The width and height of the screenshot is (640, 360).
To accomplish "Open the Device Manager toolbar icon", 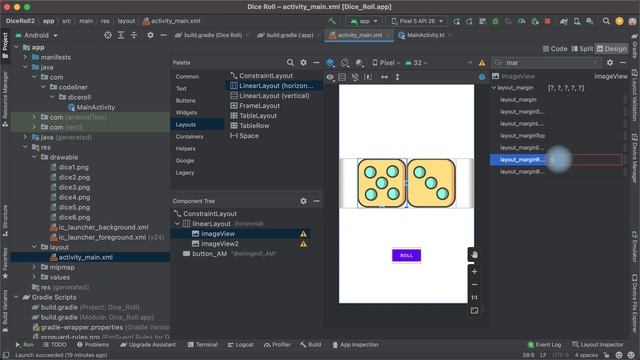I will pyautogui.click(x=577, y=21).
